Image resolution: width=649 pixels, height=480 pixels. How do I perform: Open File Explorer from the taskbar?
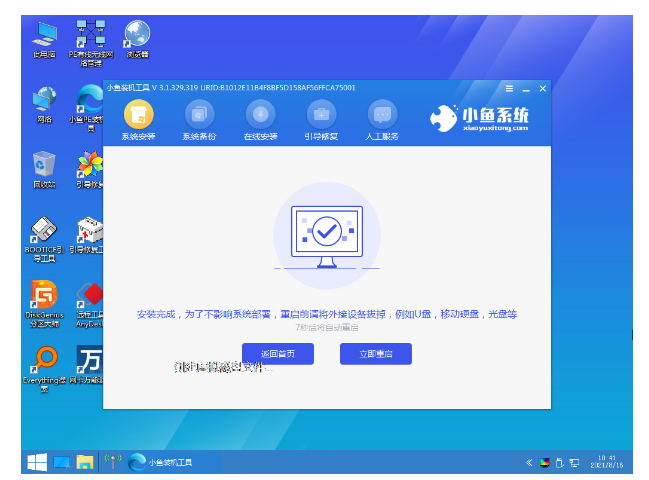85,462
